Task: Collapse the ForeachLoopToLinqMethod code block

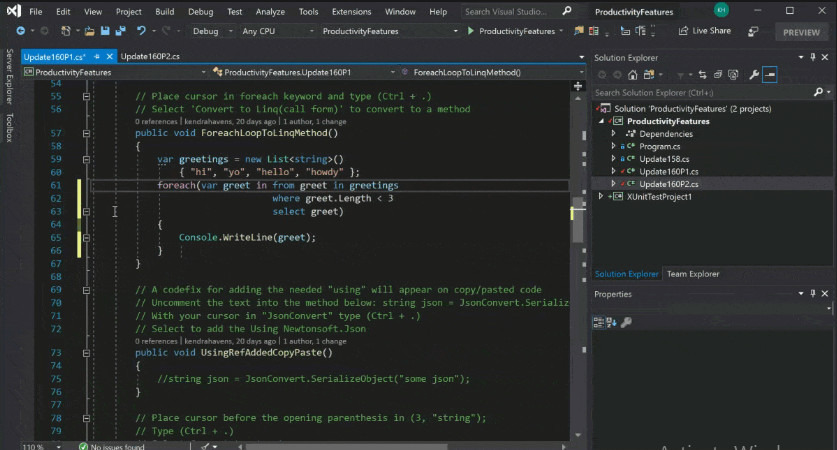Action: [x=88, y=133]
